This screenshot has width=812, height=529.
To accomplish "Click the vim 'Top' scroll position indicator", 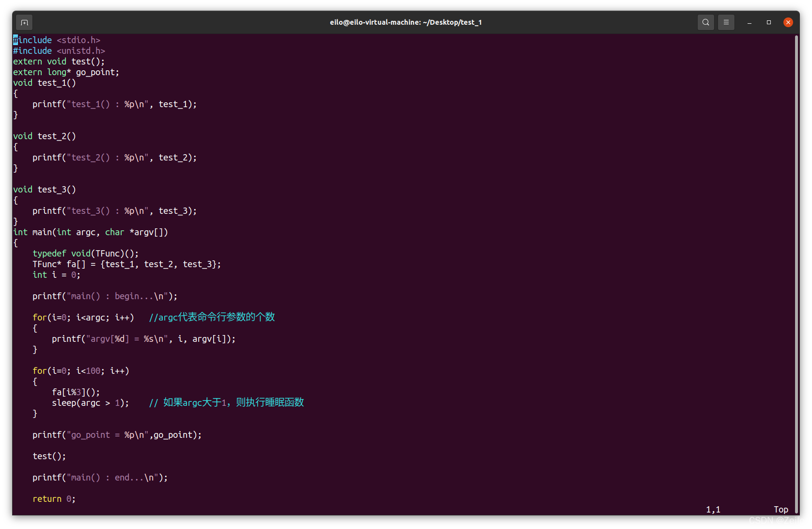I will (x=781, y=510).
